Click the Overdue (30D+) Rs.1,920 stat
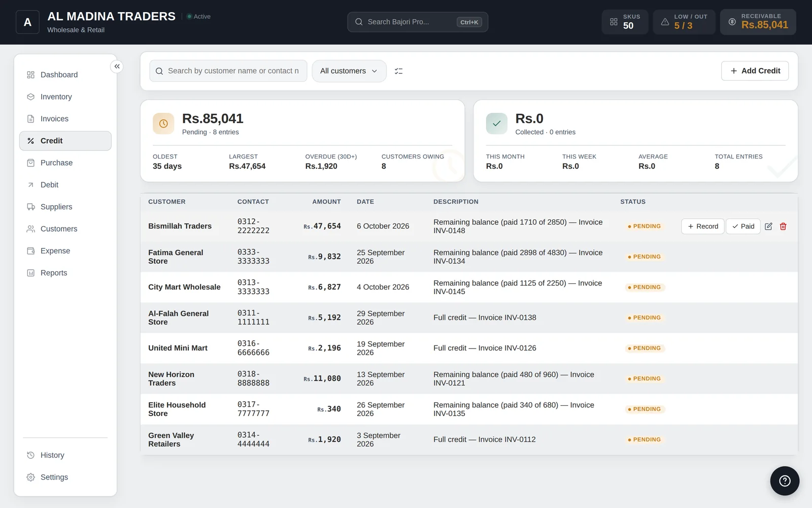Image resolution: width=812 pixels, height=508 pixels. pos(331,162)
